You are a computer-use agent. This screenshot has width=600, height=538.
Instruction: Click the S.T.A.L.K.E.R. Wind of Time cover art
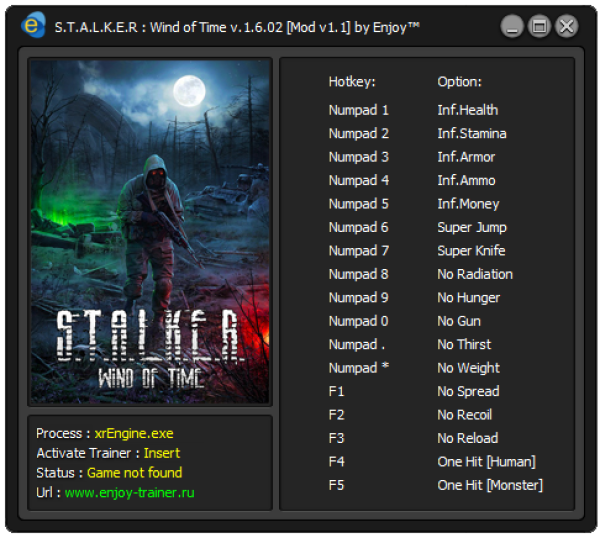tap(150, 232)
